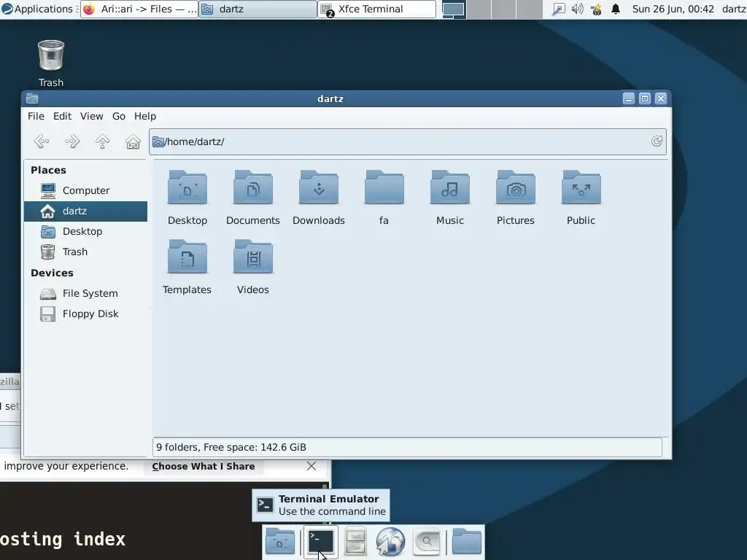The height and width of the screenshot is (560, 747).
Task: Select Desktop in Places sidebar
Action: tap(86, 231)
